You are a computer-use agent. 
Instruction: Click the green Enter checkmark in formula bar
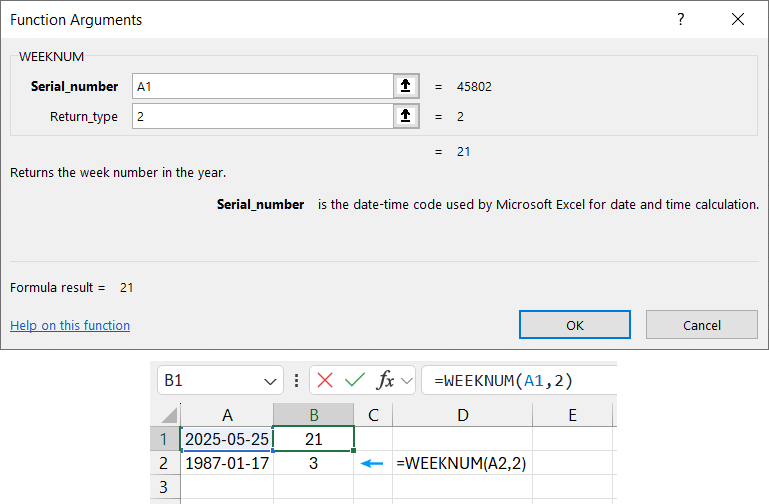click(x=354, y=380)
